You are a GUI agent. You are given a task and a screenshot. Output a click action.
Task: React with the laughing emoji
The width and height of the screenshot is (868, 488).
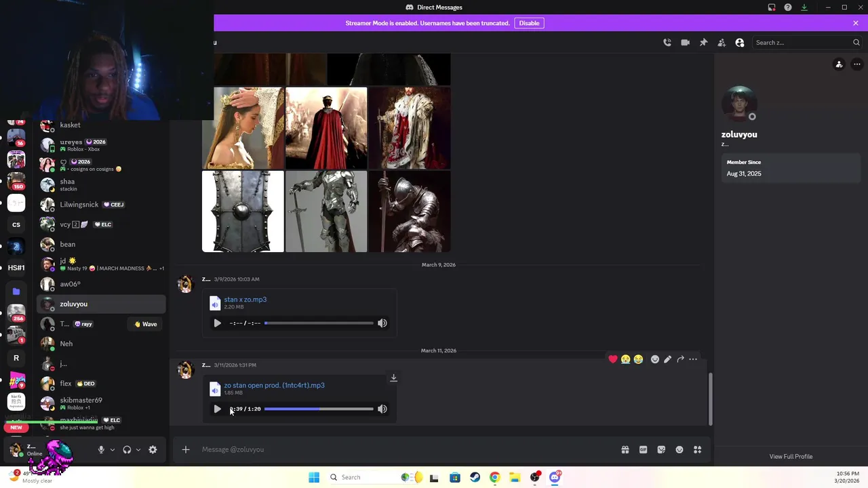(638, 359)
